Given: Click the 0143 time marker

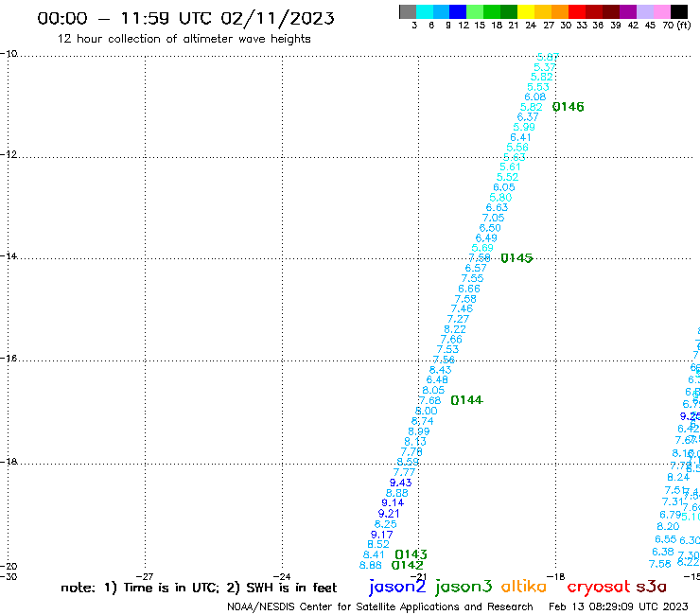Looking at the screenshot, I should [x=411, y=554].
